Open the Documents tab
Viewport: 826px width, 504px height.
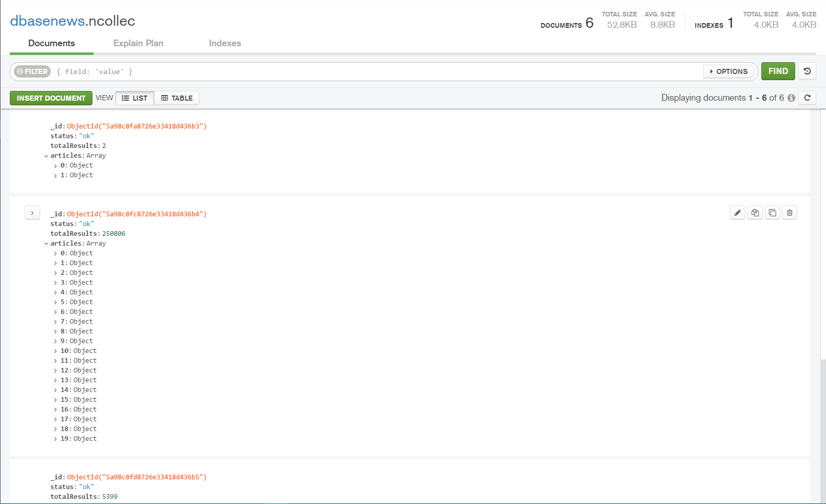[x=51, y=43]
